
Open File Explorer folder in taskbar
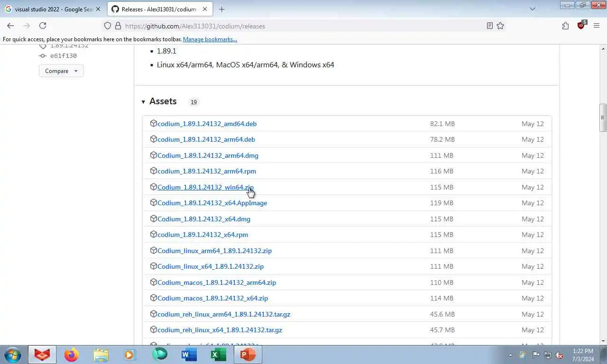101,355
